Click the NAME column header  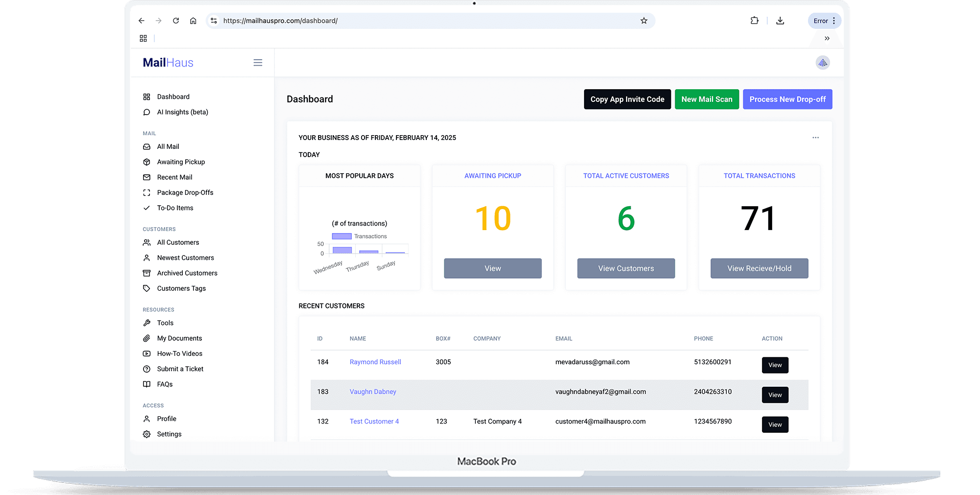pos(358,339)
